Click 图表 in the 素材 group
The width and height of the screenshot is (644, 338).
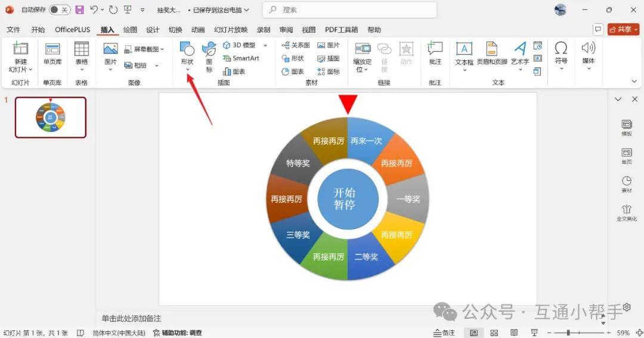(x=293, y=71)
